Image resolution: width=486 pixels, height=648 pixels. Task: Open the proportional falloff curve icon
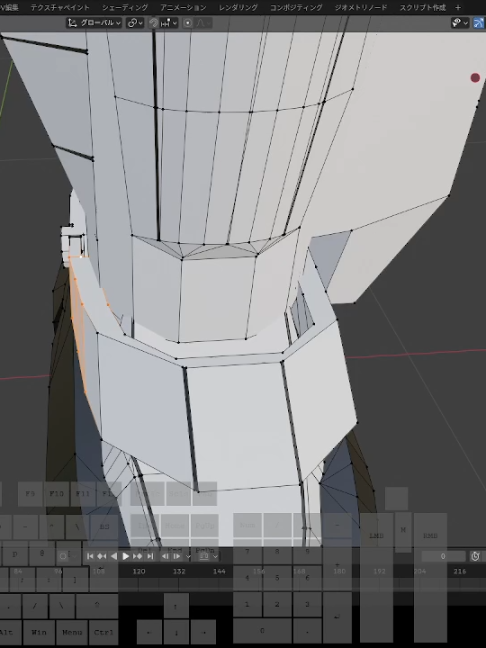coord(202,23)
